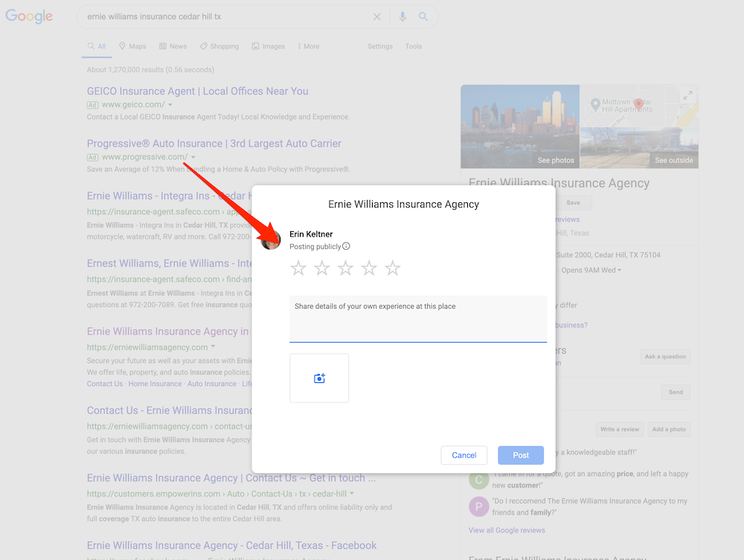Expand the map with arrows icon
Viewport: 744px width, 560px height.
point(687,96)
